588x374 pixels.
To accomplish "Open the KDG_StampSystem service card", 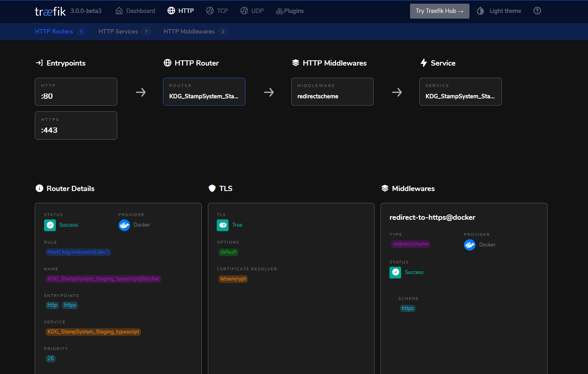I will click(x=460, y=92).
